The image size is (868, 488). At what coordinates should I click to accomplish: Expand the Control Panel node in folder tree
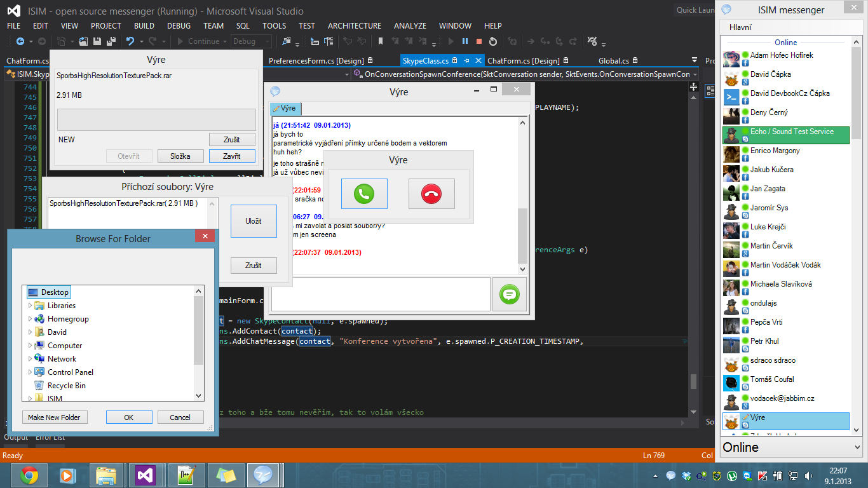(30, 372)
